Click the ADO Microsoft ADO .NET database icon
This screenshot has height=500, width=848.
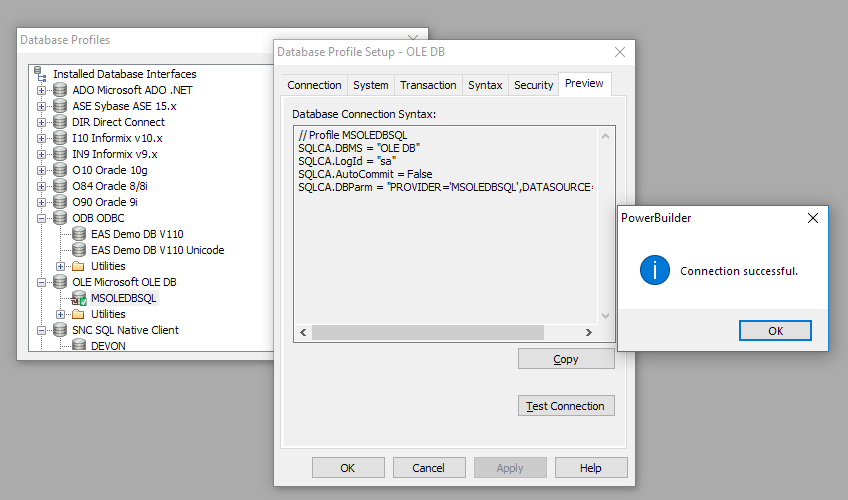click(60, 90)
